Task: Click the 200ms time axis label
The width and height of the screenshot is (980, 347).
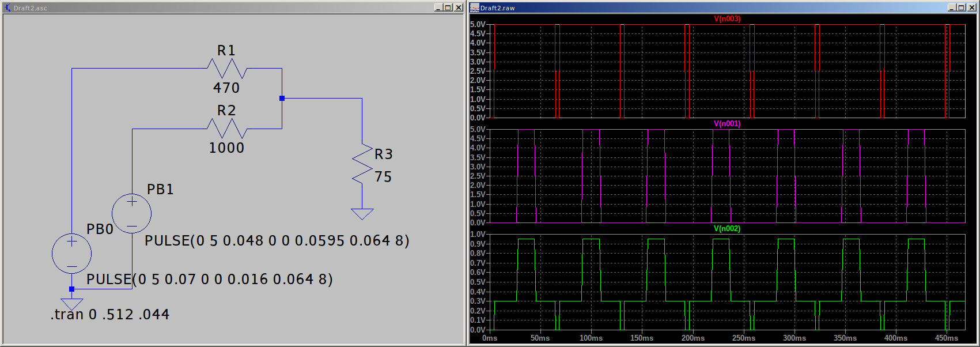Action: tap(693, 338)
